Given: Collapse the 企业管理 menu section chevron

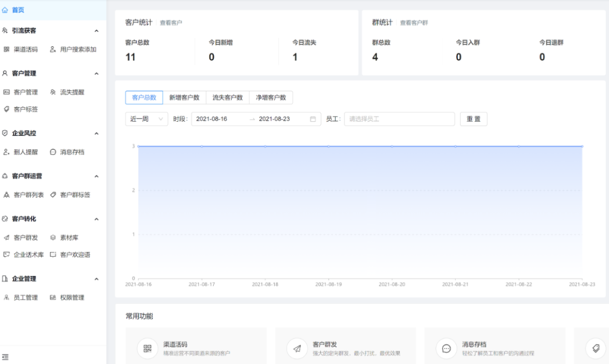Looking at the screenshot, I should tap(96, 279).
